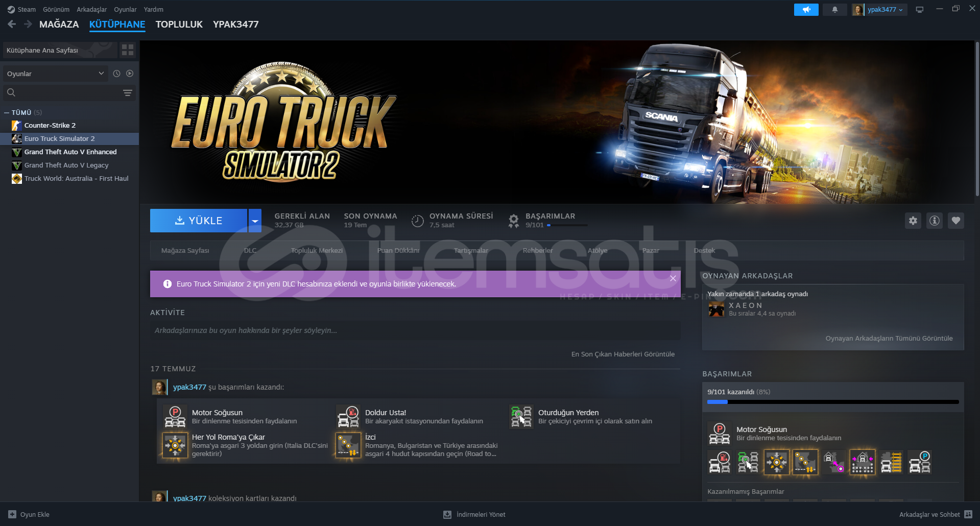Open the Oyunlar menu
Screen dimensions: 980x526
point(125,9)
